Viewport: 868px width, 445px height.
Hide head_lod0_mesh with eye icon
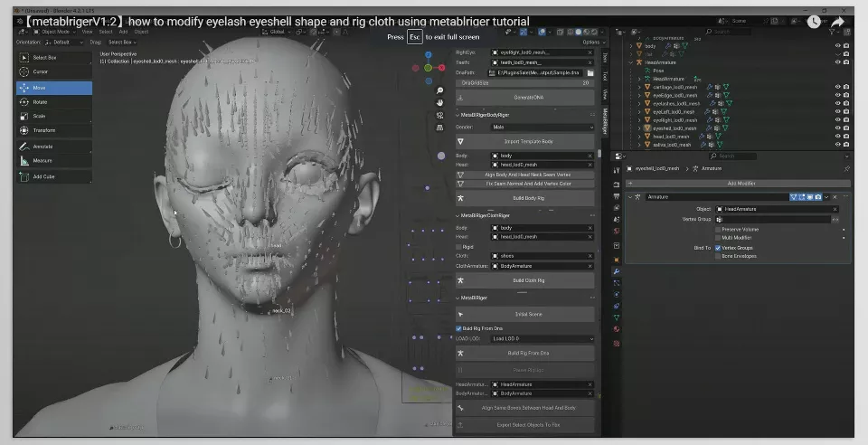(x=837, y=137)
